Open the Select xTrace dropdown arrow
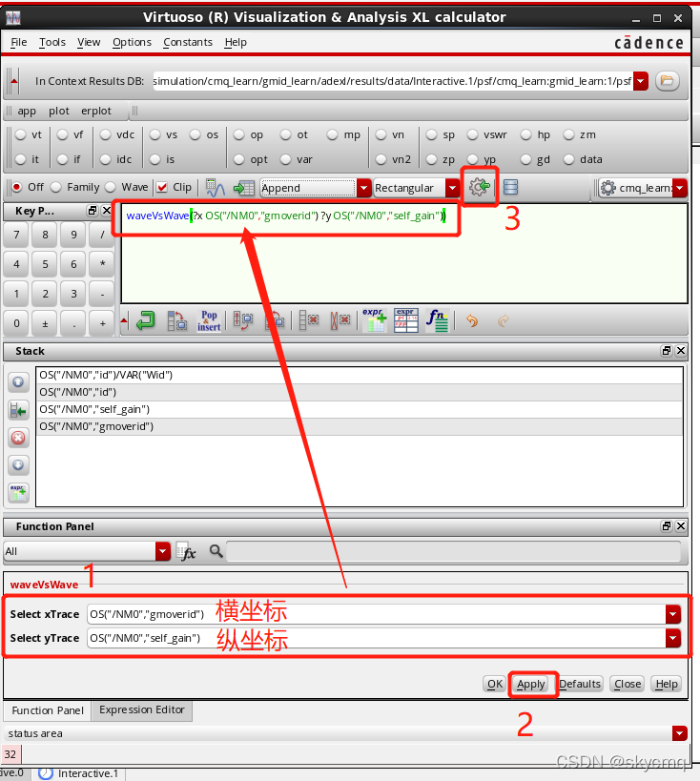Screen dimensions: 700x781 click(x=673, y=614)
